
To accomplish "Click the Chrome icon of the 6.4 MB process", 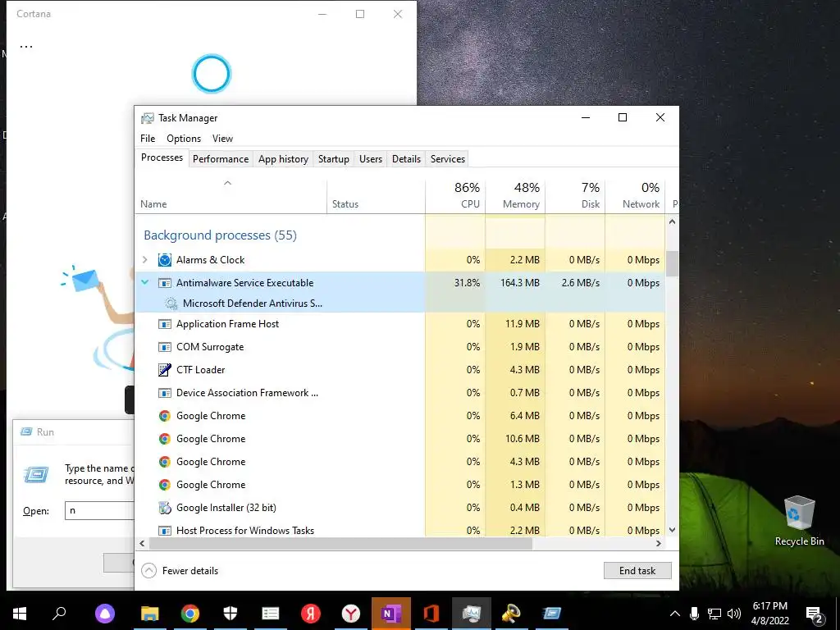I will (164, 416).
